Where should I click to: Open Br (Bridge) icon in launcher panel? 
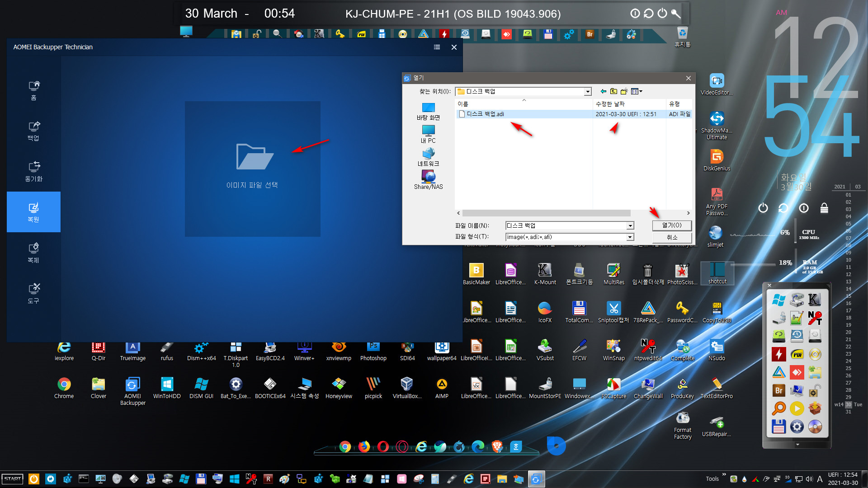tap(778, 390)
